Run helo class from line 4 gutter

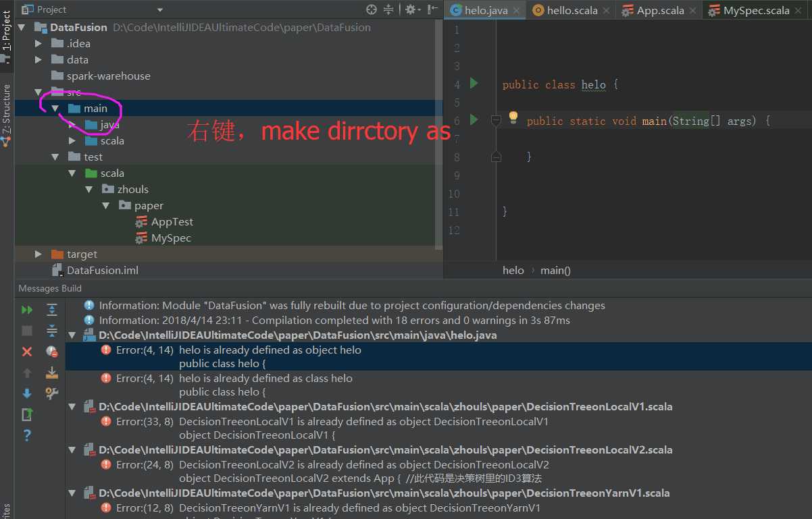[x=474, y=83]
